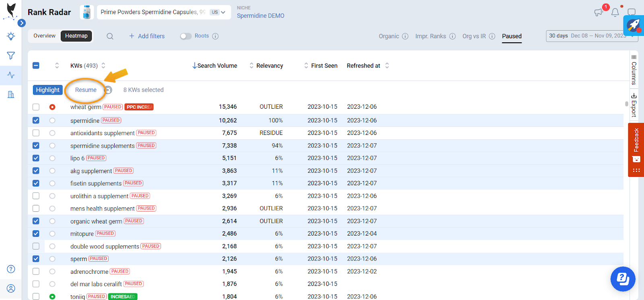Open the chat messages icon
Viewport: 644px width, 300px height.
(x=632, y=12)
